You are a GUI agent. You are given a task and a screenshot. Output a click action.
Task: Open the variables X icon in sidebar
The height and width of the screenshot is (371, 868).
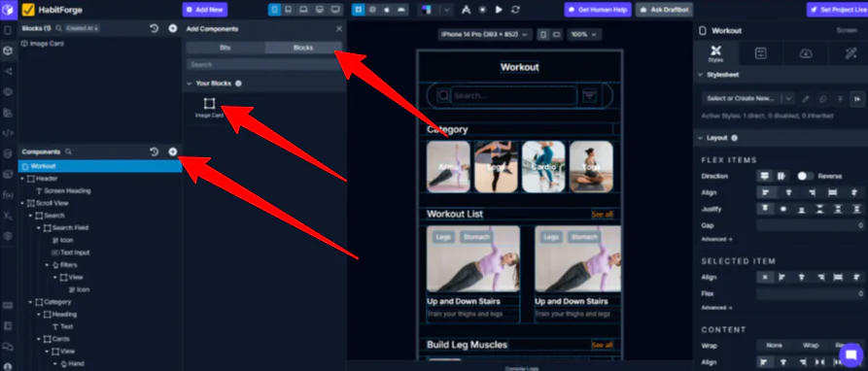(x=7, y=215)
